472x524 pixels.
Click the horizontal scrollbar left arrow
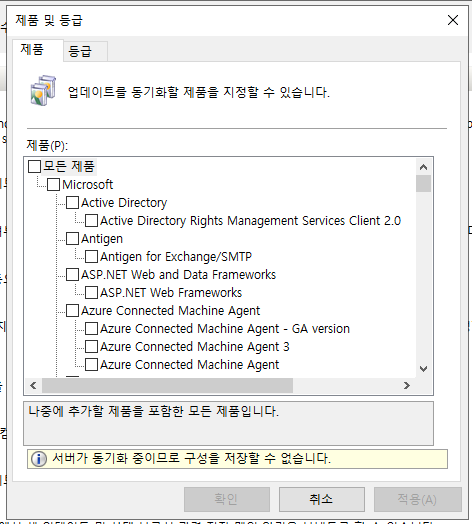pyautogui.click(x=33, y=386)
